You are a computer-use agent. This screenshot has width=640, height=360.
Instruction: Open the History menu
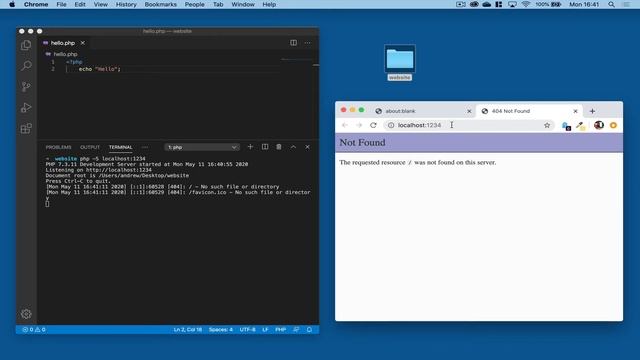126,4
